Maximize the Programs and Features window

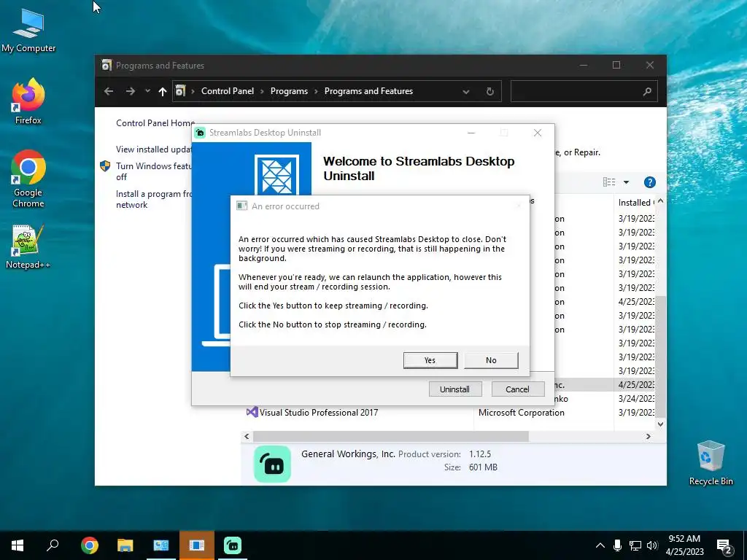click(x=616, y=65)
